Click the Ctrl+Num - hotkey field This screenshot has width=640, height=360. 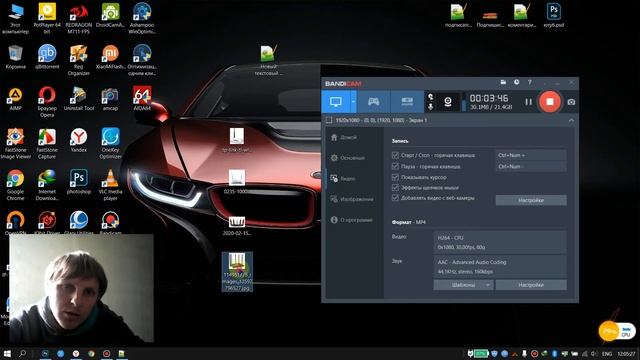point(531,166)
